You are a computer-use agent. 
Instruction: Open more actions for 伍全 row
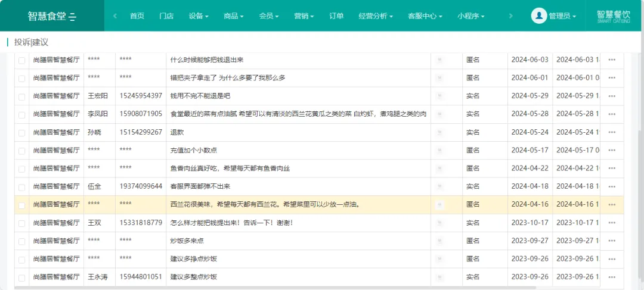point(612,186)
